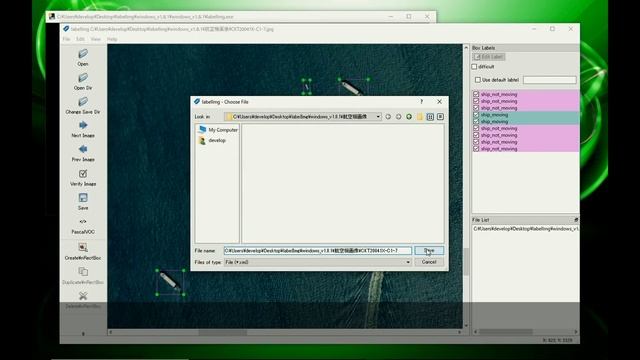Enable Use default label checkbox
The width and height of the screenshot is (640, 360).
tap(478, 80)
